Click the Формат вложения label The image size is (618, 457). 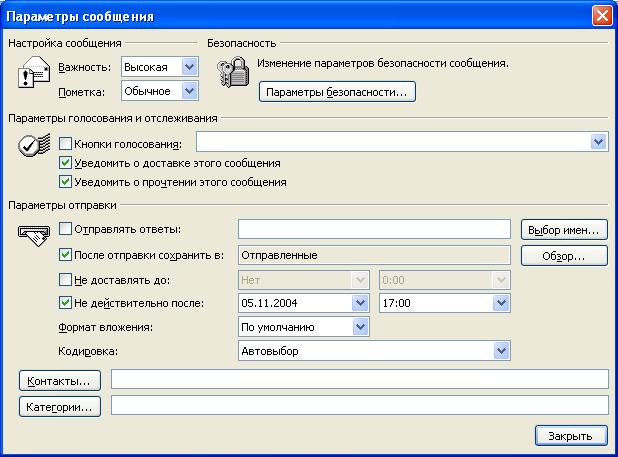[x=105, y=327]
